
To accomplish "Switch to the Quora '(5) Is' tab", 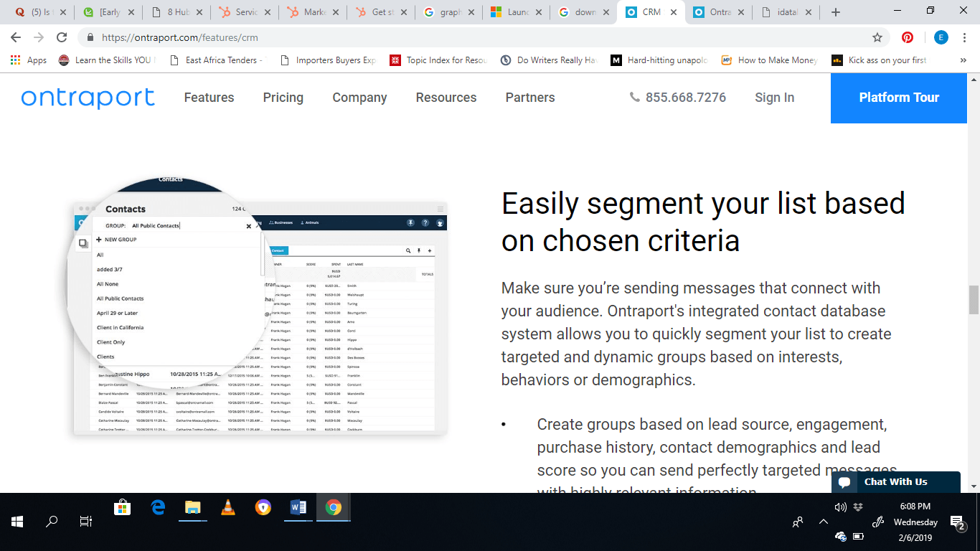I will tap(41, 12).
